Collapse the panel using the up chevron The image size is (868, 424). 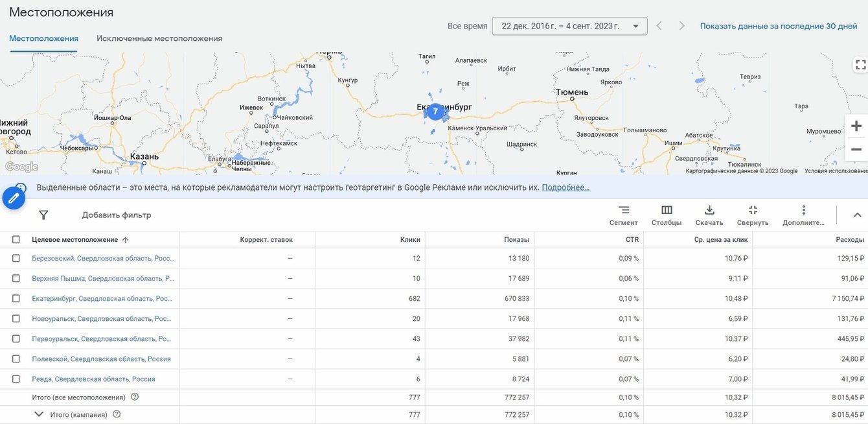click(857, 215)
